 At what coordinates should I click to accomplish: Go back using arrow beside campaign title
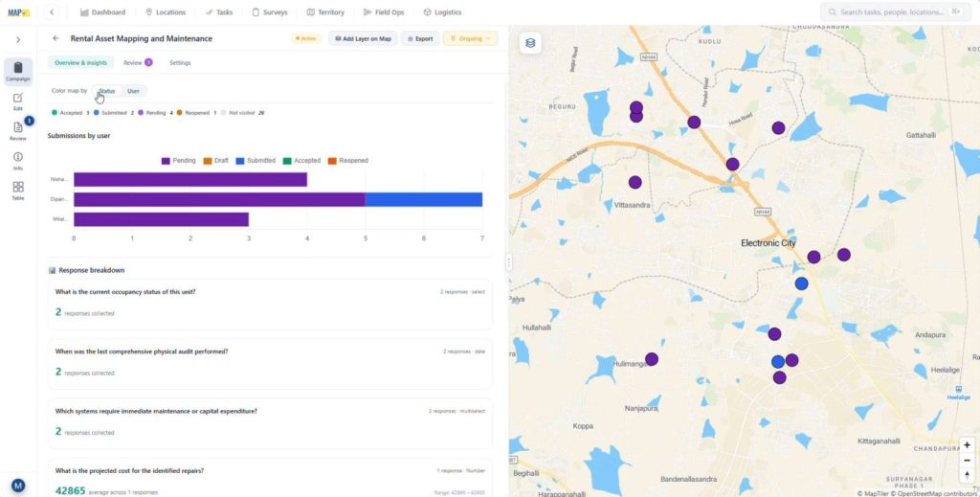(56, 38)
